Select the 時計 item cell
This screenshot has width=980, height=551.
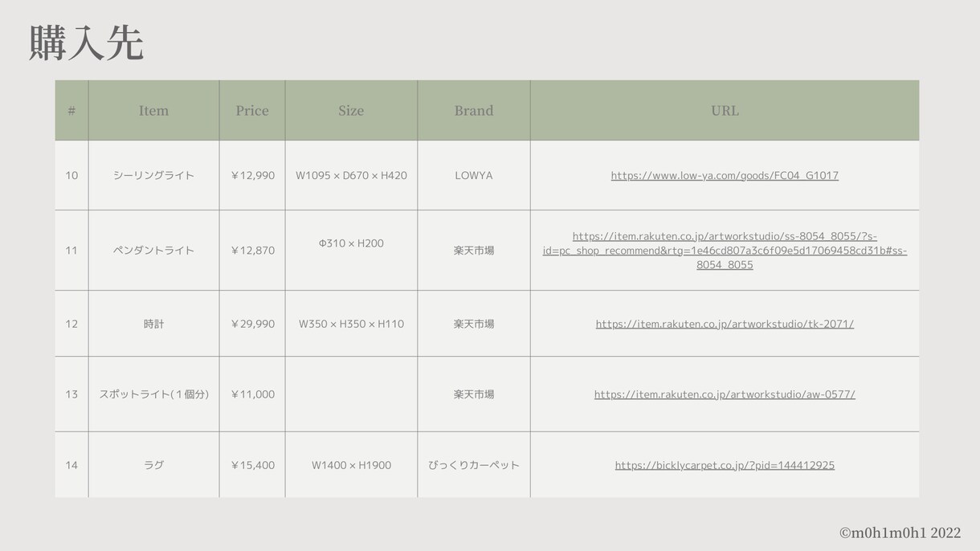click(153, 324)
